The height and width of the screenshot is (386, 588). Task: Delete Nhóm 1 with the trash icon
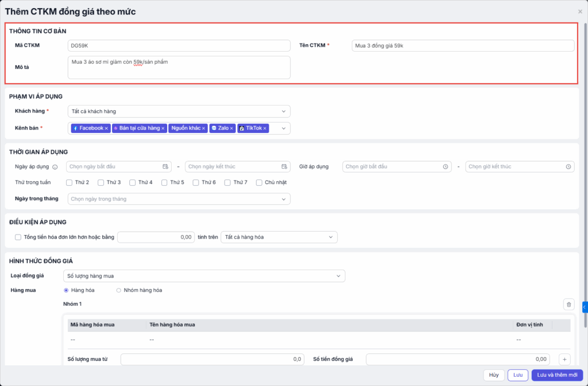(568, 305)
